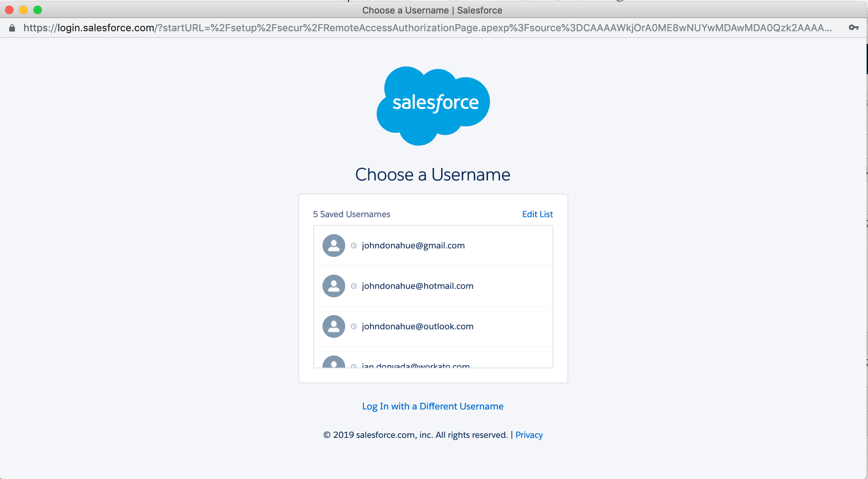Click Log In with a Different Username

432,405
